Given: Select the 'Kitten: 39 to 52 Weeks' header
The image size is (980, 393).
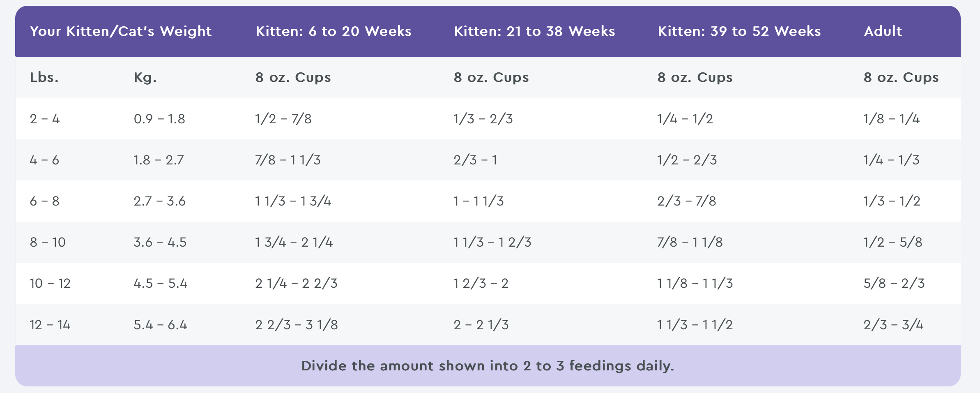Looking at the screenshot, I should pyautogui.click(x=739, y=31).
